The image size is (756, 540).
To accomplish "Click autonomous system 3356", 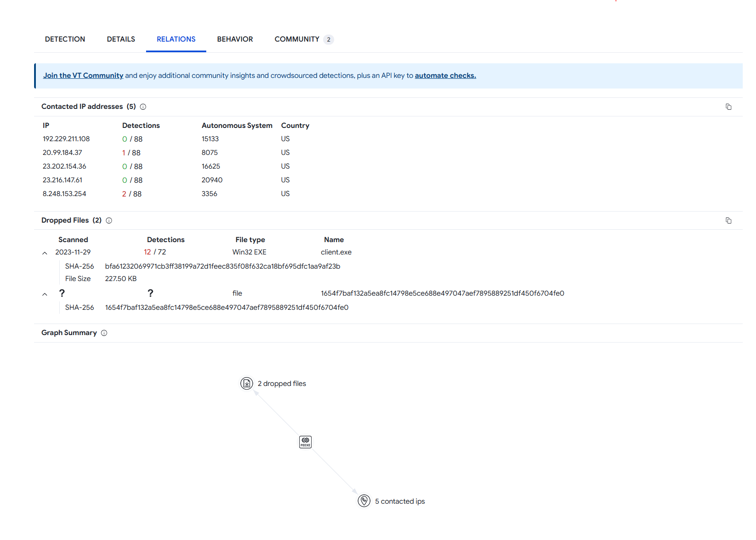I will point(209,194).
